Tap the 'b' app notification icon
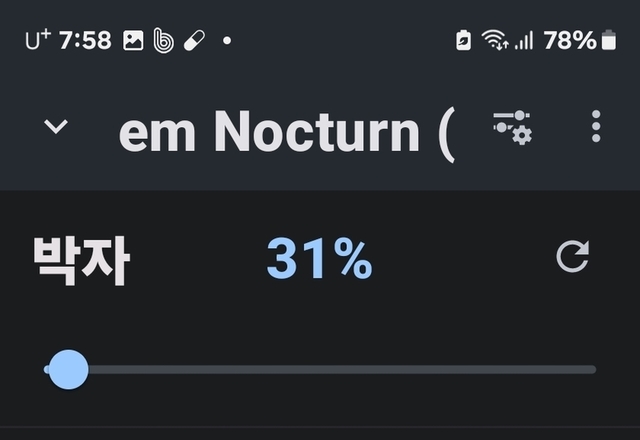The image size is (640, 440). (x=164, y=41)
